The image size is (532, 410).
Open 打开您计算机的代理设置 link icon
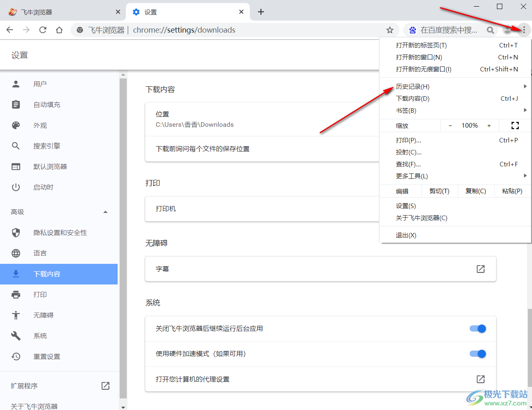pyautogui.click(x=480, y=379)
